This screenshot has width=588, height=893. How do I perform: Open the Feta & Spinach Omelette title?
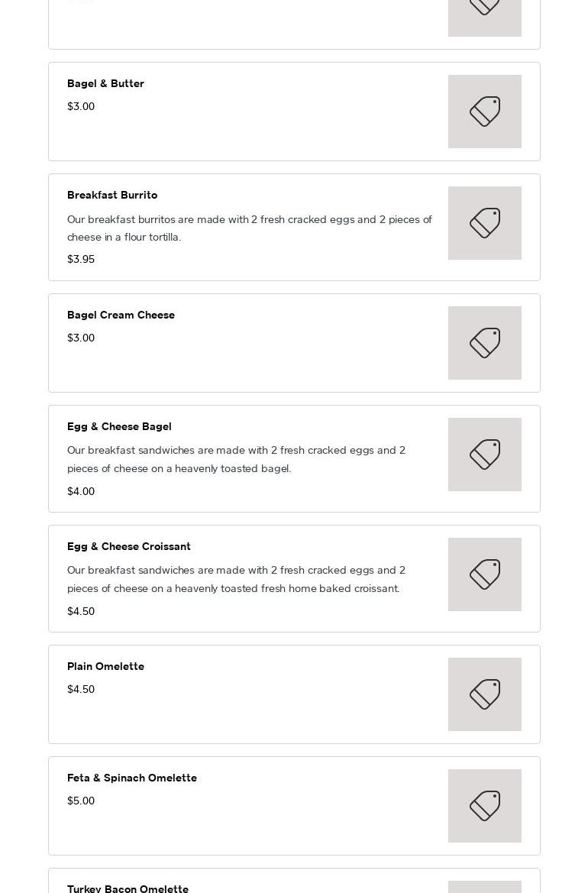pyautogui.click(x=132, y=778)
